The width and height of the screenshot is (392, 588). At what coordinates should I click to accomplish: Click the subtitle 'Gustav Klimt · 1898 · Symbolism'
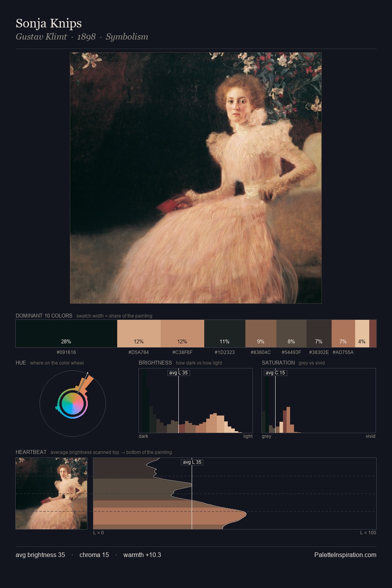[x=82, y=37]
